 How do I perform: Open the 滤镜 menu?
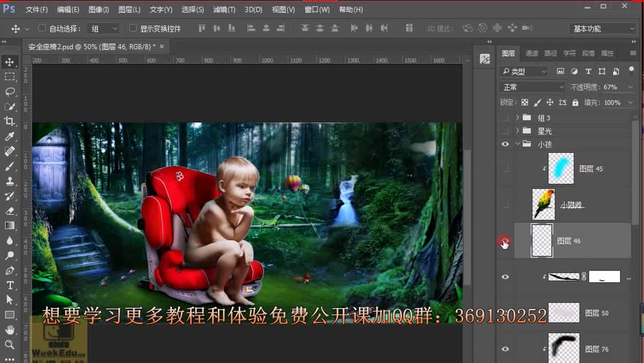(x=224, y=10)
